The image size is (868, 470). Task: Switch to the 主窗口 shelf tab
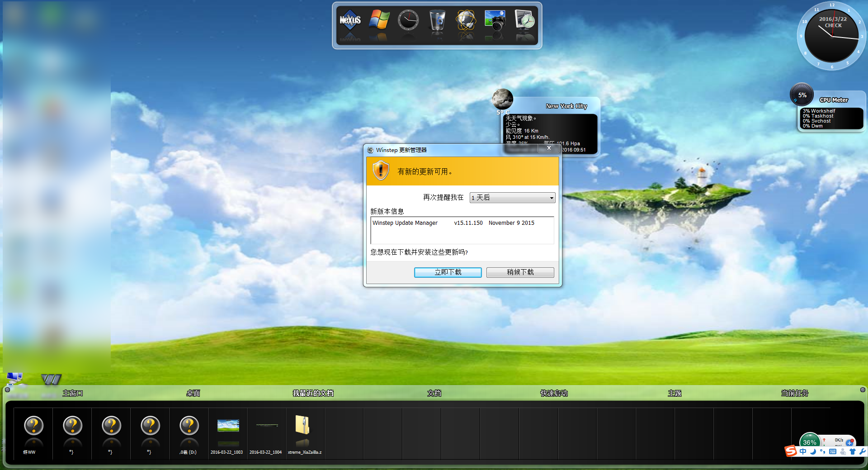(x=72, y=394)
